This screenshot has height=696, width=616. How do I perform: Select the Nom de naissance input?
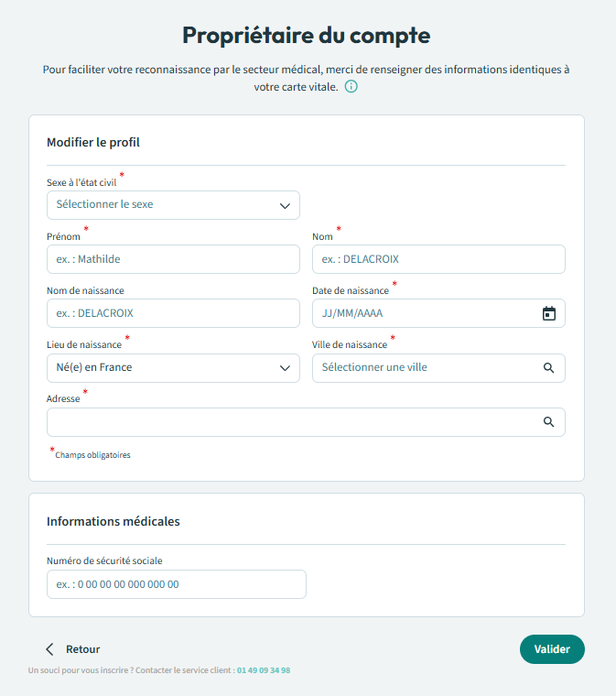tap(173, 313)
